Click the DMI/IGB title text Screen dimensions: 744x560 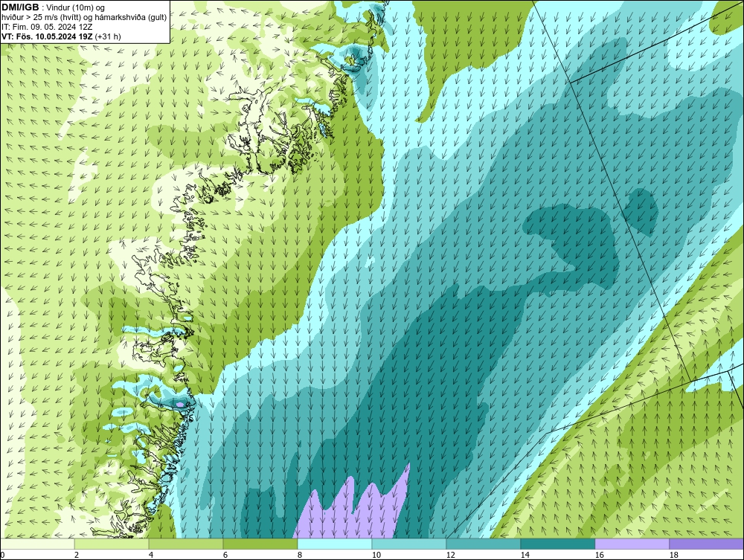pos(20,7)
